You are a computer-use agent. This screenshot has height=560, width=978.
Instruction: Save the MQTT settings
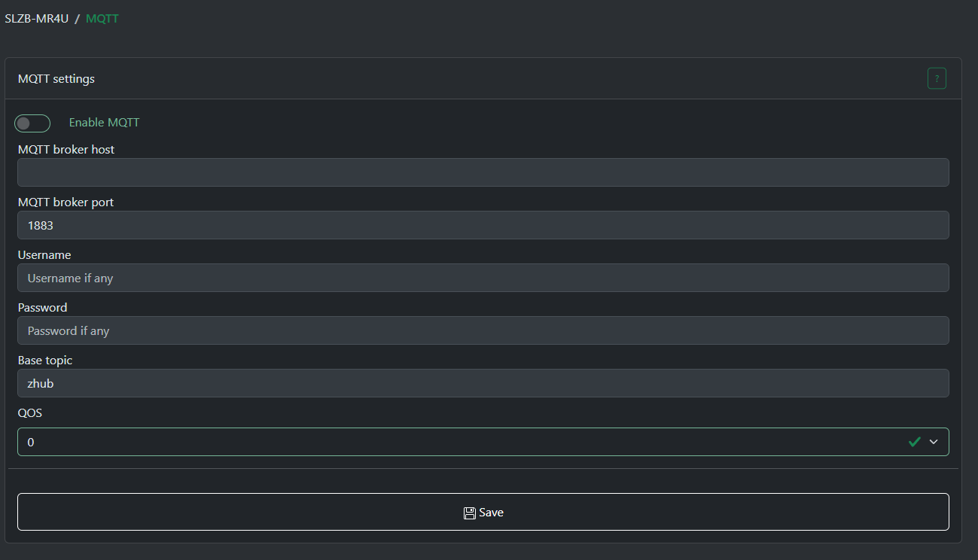pos(483,512)
